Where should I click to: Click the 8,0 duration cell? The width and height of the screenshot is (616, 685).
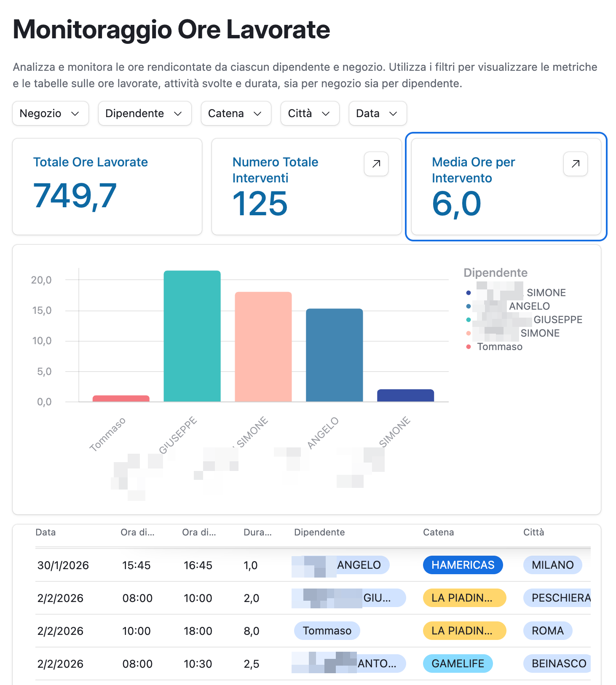pyautogui.click(x=252, y=631)
